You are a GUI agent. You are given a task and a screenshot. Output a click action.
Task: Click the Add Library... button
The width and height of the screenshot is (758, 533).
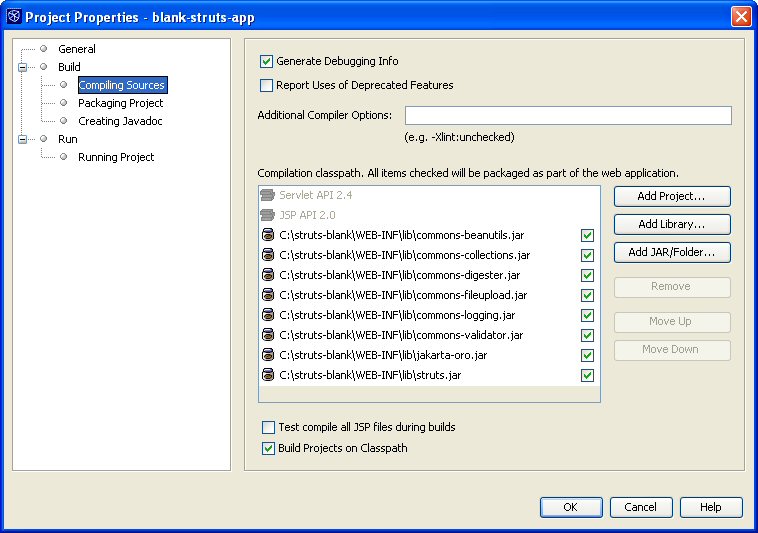point(672,224)
